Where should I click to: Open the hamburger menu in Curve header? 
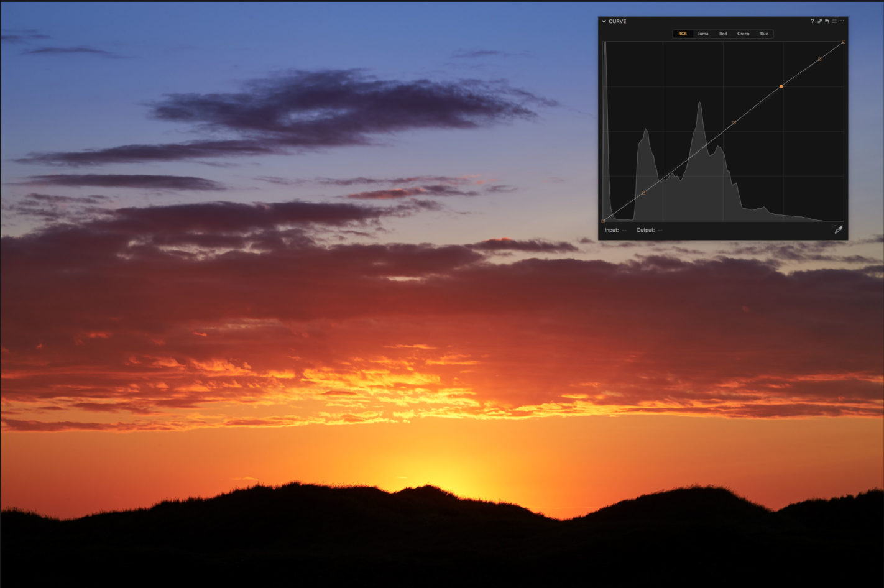point(834,21)
